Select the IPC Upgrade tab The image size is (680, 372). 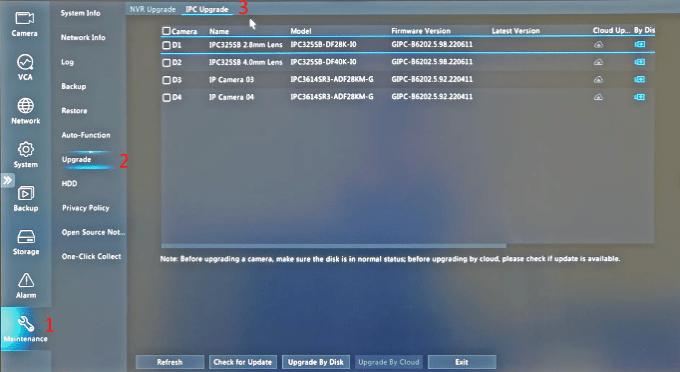[x=207, y=9]
